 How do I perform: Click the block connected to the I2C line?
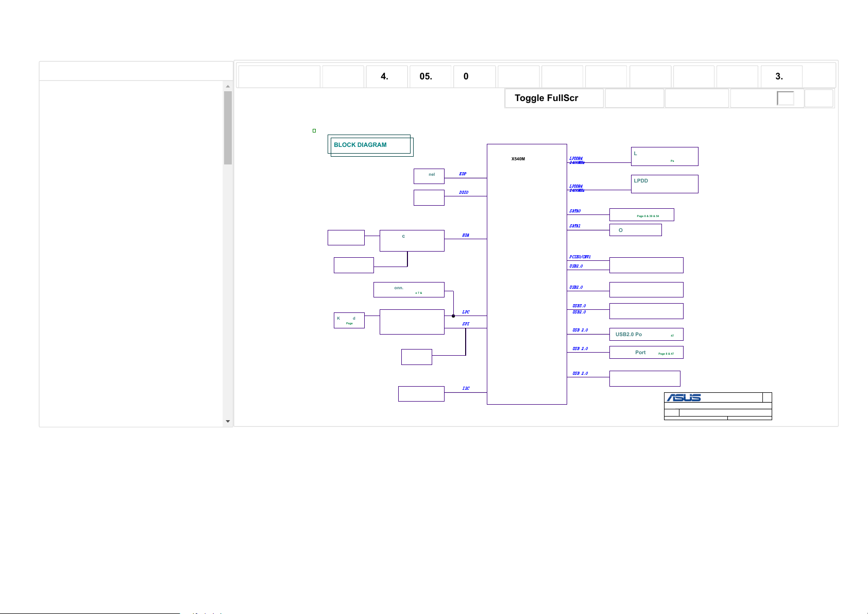coord(421,394)
